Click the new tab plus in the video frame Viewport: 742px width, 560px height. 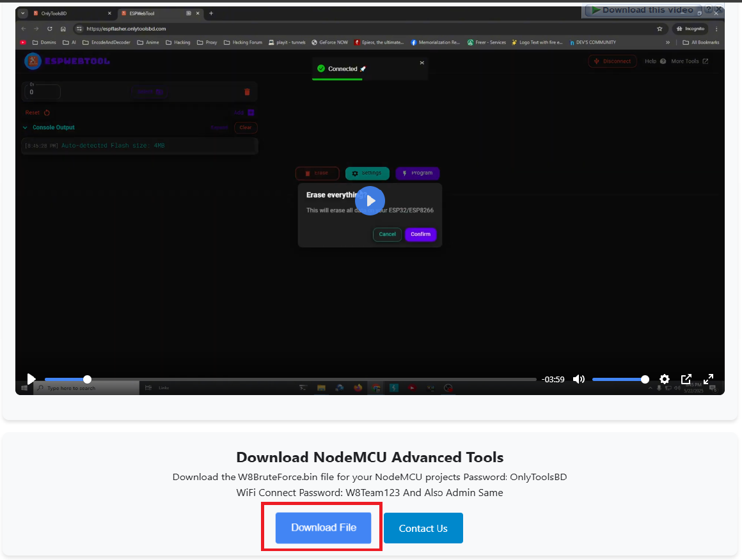coord(211,13)
